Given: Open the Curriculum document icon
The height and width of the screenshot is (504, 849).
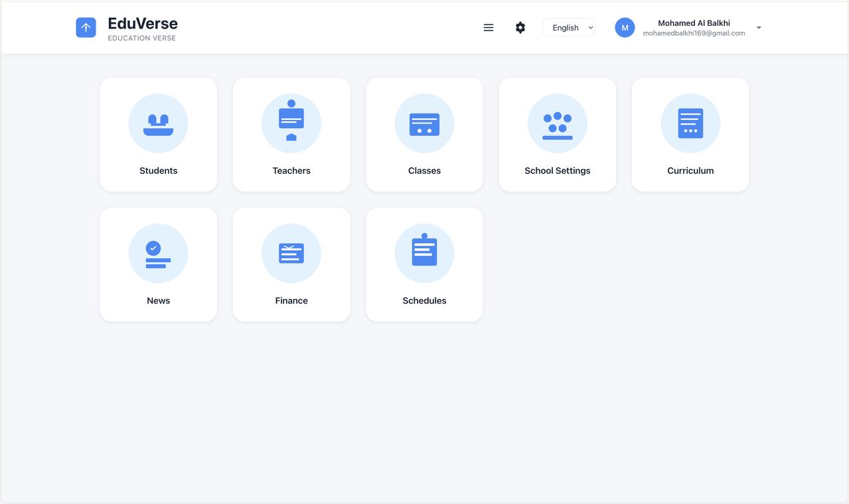Looking at the screenshot, I should (690, 123).
